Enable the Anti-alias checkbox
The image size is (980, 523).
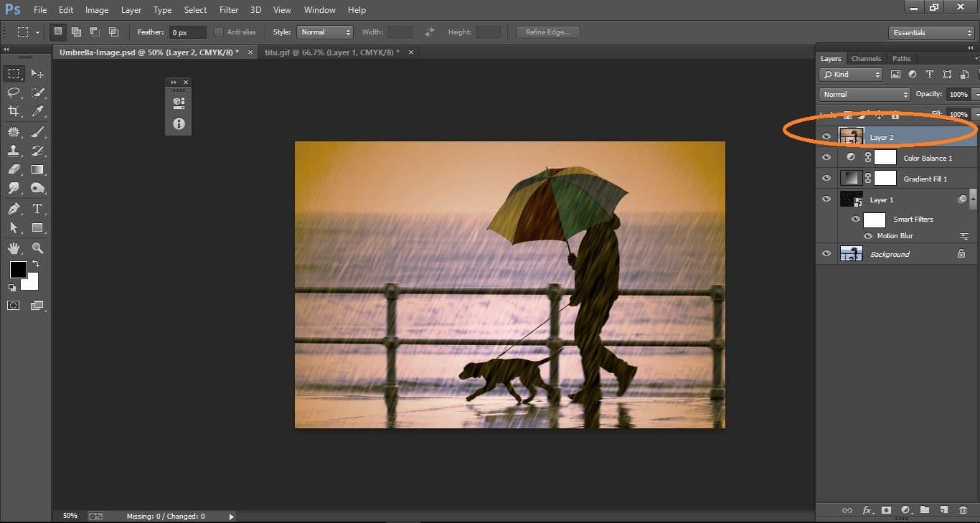tap(217, 32)
